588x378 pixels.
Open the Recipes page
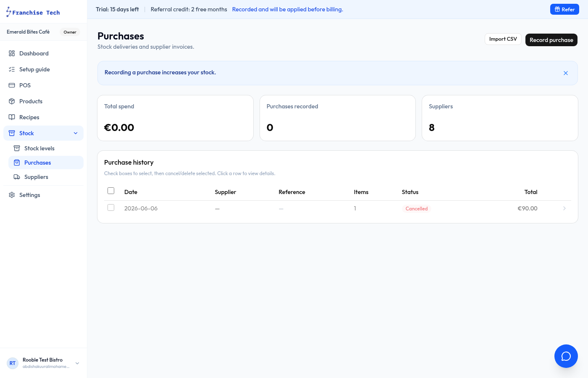pos(44,117)
